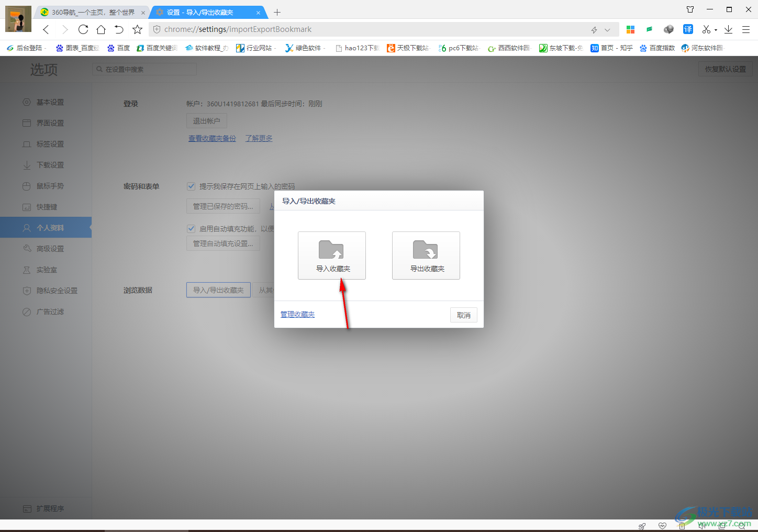758x532 pixels.
Task: Click the undo closed tab icon
Action: [119, 29]
